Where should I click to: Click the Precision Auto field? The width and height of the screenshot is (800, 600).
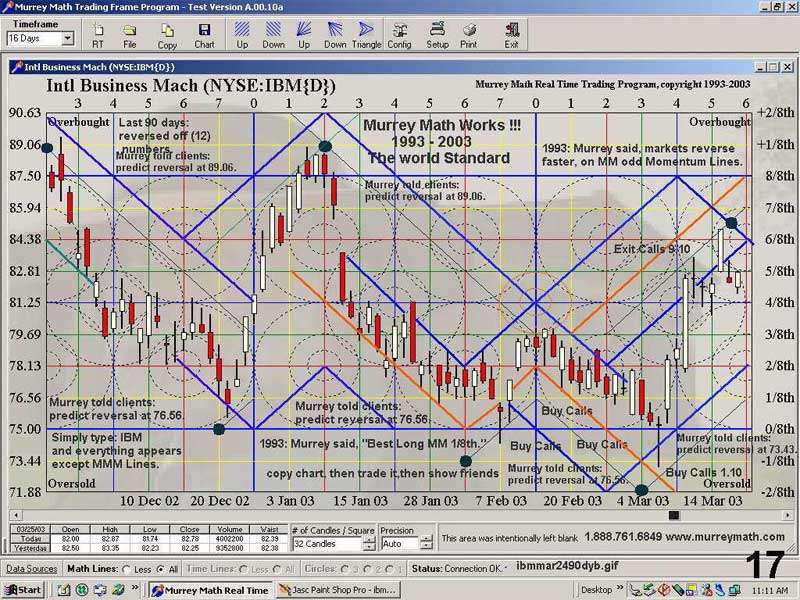[400, 544]
